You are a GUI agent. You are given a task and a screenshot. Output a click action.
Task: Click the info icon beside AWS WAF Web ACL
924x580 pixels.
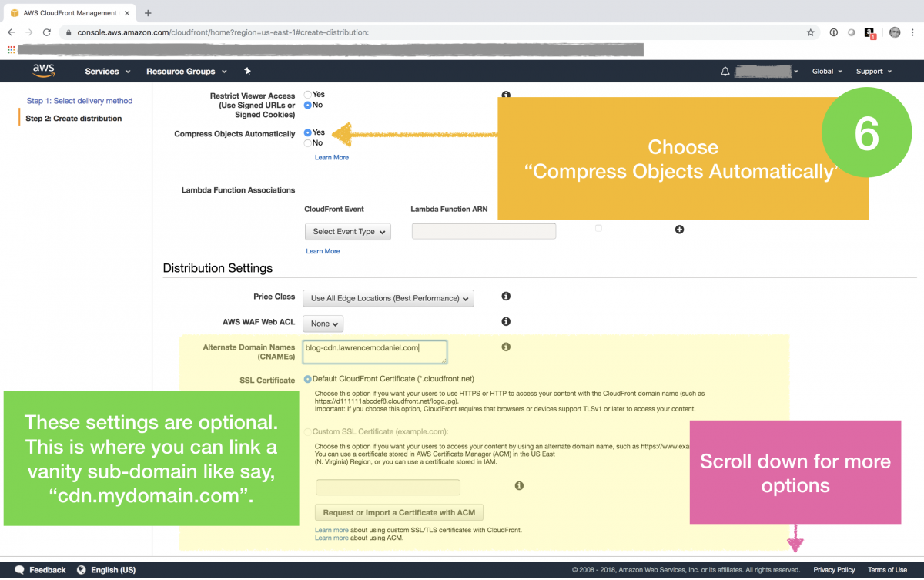click(x=506, y=321)
